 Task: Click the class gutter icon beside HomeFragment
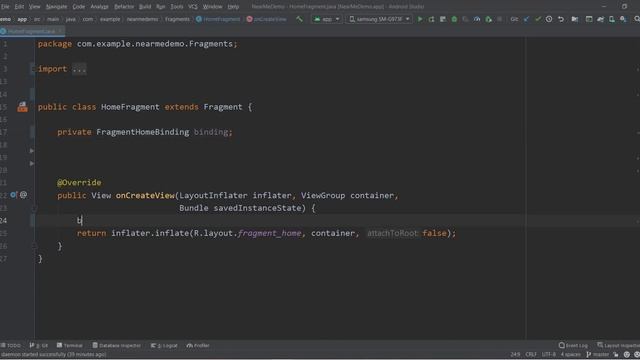[22, 107]
